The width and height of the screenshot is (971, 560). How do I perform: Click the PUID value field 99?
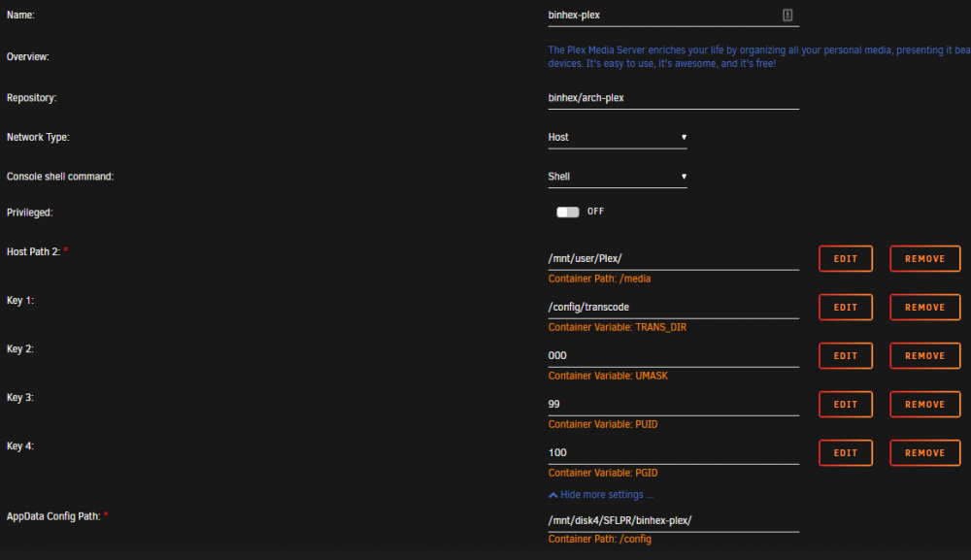[673, 405]
